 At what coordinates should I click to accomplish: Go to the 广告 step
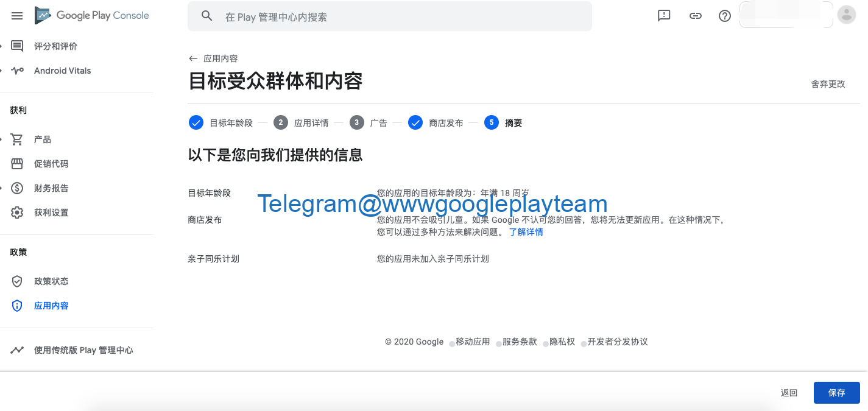379,123
